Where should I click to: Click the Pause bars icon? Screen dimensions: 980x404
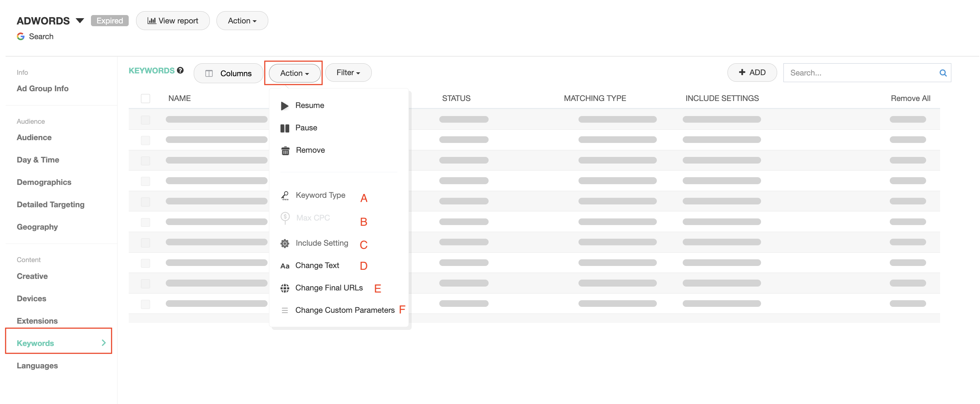tap(285, 128)
